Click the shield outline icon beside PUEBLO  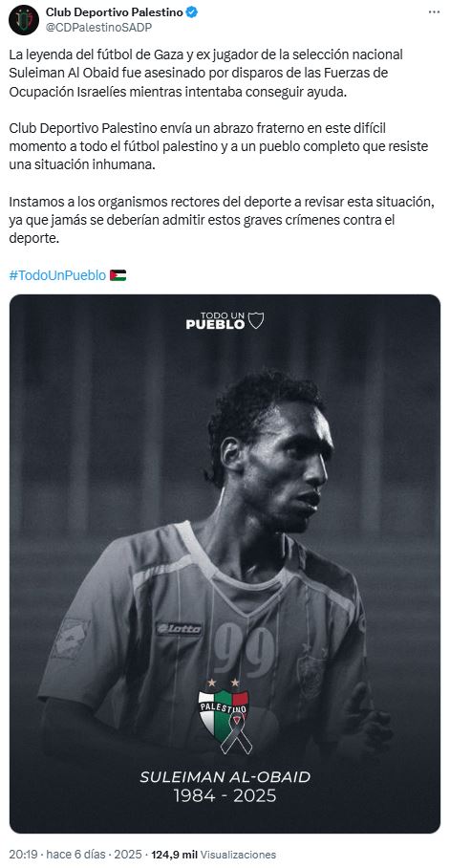256,320
